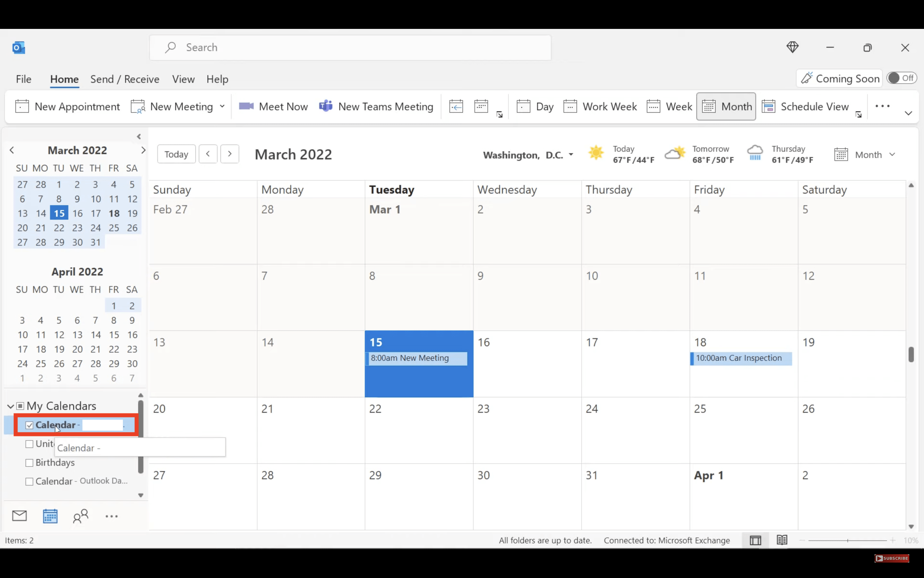The image size is (924, 578).
Task: Toggle the My Calendars group checkbox
Action: coord(21,406)
